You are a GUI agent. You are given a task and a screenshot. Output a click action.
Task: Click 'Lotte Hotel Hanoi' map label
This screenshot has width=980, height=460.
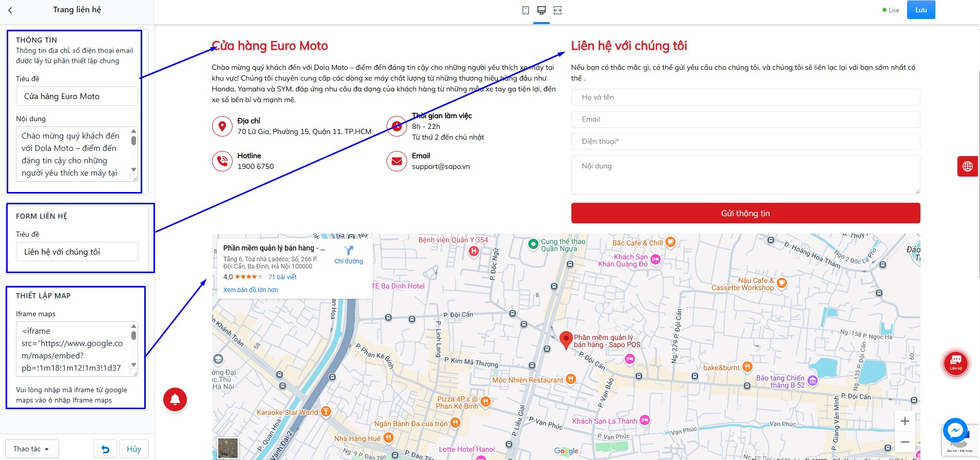pos(467,449)
